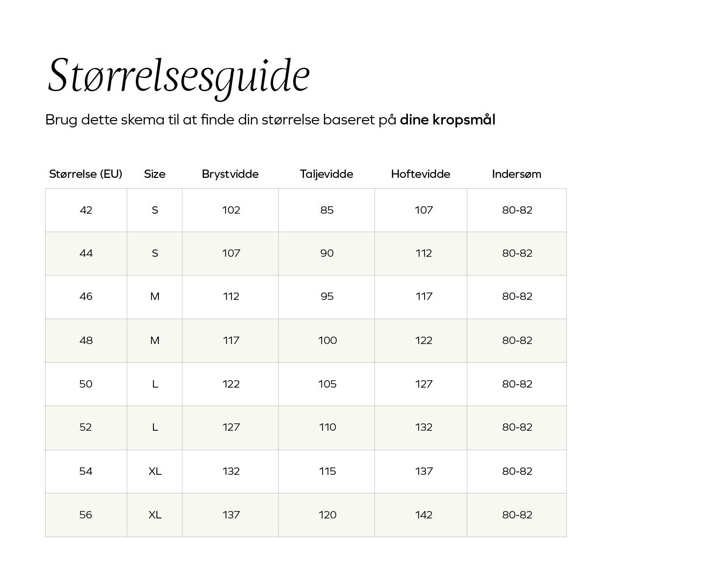The image size is (706, 588).
Task: Select the L cell in row 52
Action: pyautogui.click(x=154, y=427)
